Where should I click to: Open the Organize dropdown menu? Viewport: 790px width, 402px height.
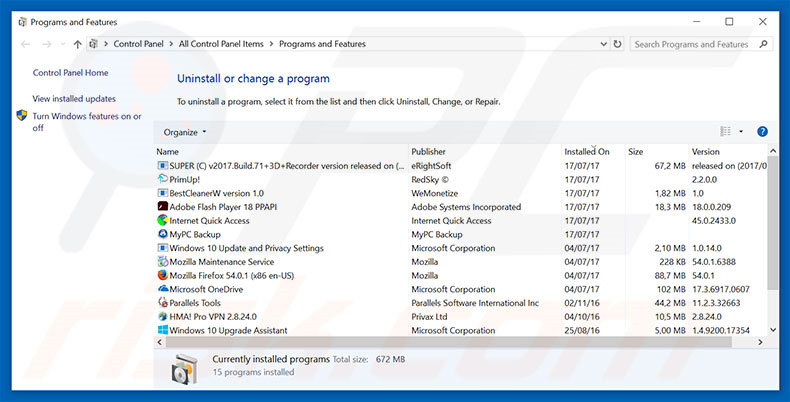[185, 132]
